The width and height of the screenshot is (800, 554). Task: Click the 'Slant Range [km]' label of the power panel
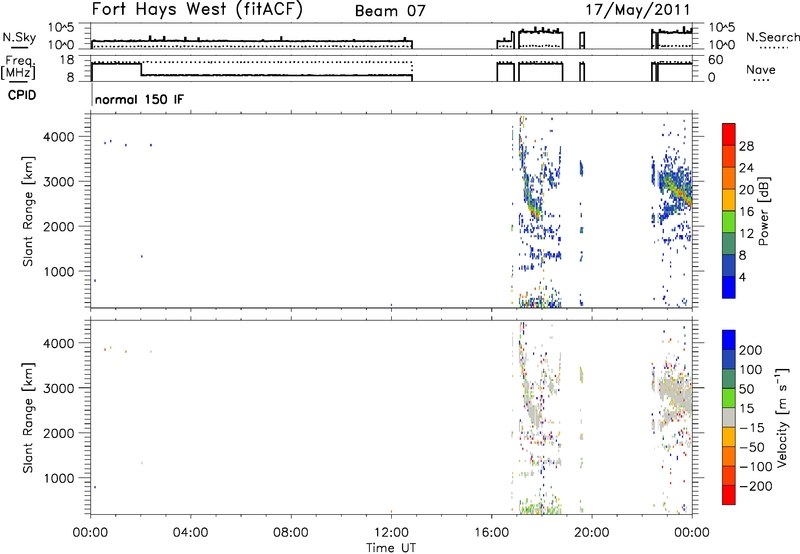[28, 211]
